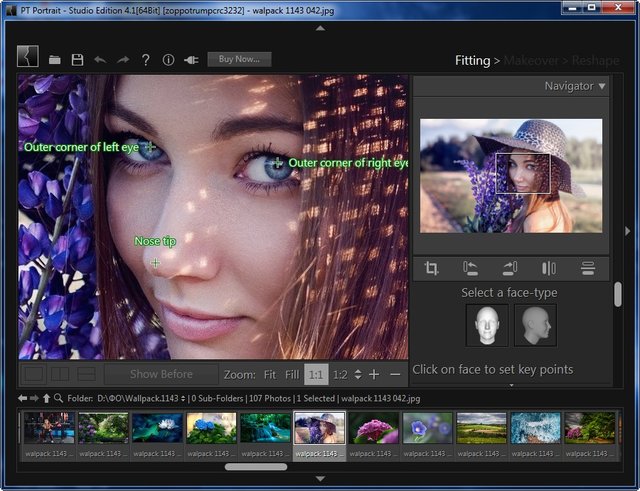The height and width of the screenshot is (491, 640).
Task: Set zoom to 1:1
Action: pyautogui.click(x=315, y=374)
